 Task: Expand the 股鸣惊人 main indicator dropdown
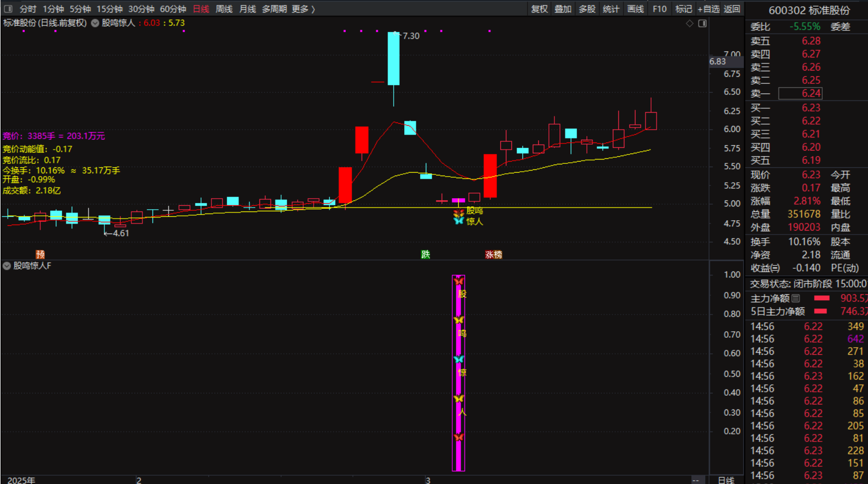95,23
